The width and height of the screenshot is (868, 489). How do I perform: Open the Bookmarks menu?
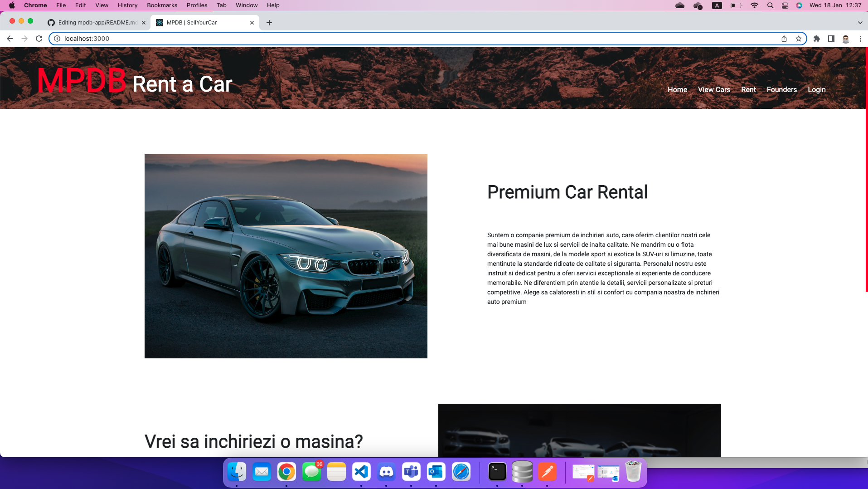coord(162,5)
